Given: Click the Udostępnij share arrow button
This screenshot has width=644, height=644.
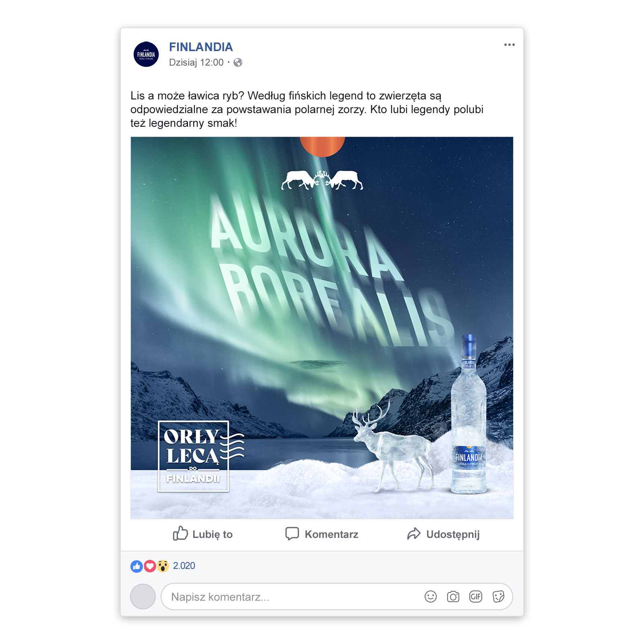Looking at the screenshot, I should (x=443, y=534).
